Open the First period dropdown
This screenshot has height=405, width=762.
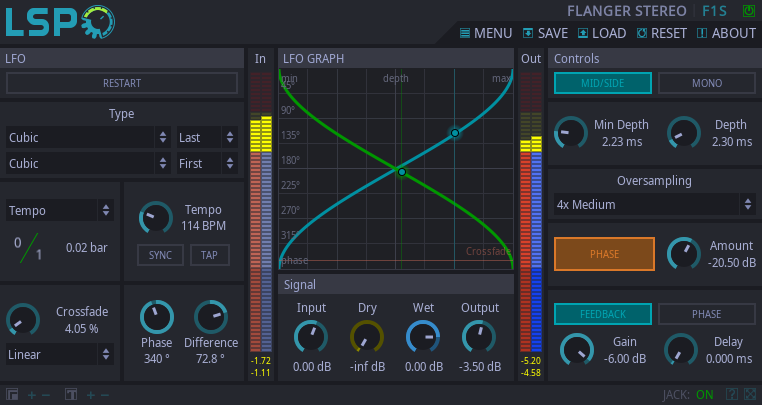point(207,163)
